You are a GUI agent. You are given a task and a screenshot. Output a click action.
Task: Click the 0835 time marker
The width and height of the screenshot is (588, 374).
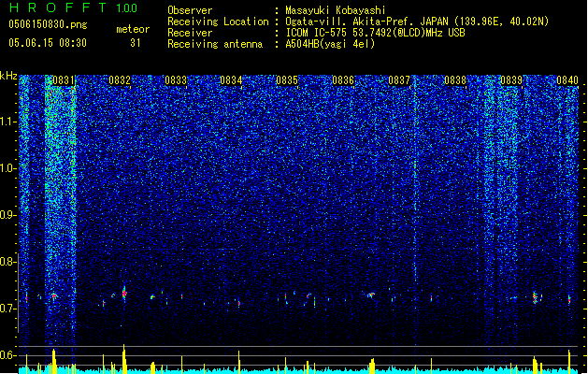pos(287,80)
